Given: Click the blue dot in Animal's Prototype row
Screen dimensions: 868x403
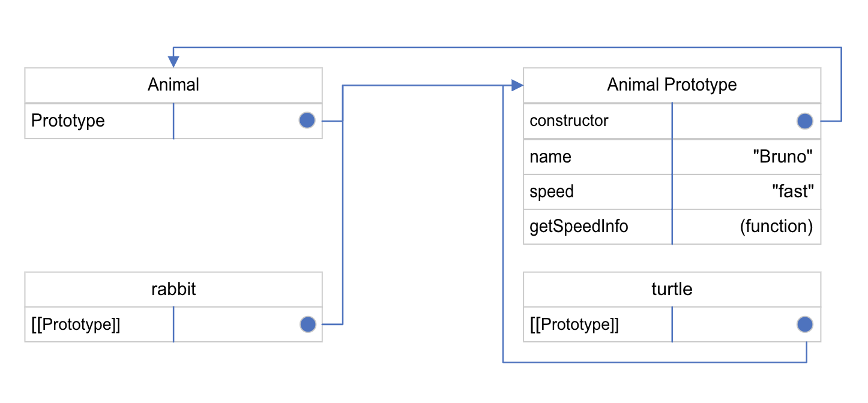Looking at the screenshot, I should click(x=307, y=121).
